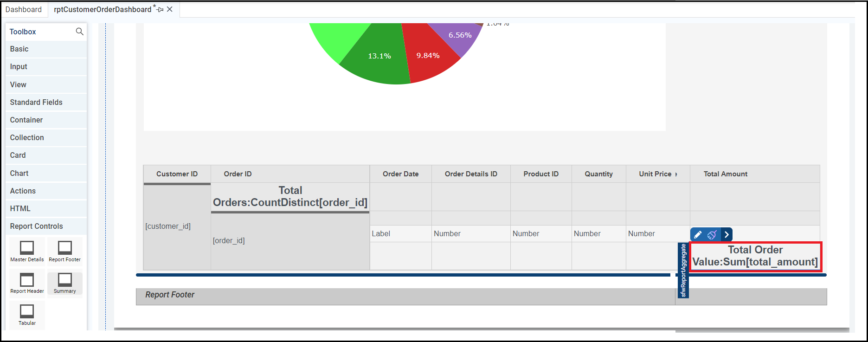
Task: Edit the aggregate with the pencil icon
Action: click(698, 235)
